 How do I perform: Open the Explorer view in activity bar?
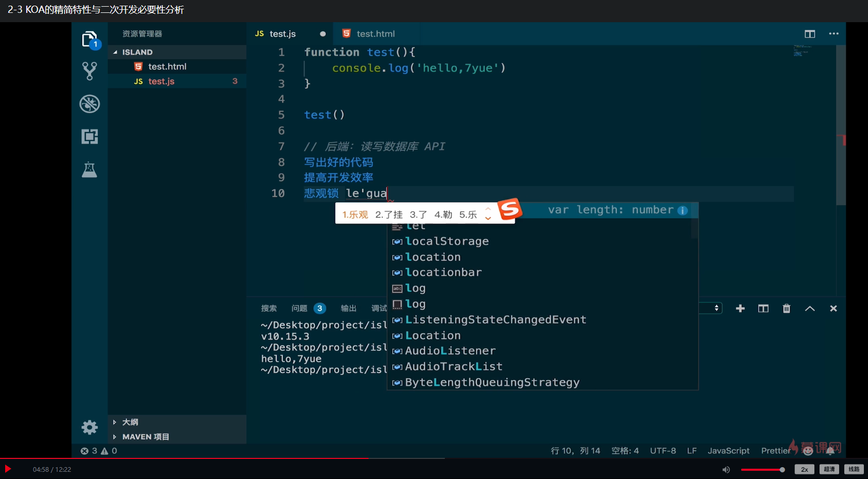tap(90, 40)
